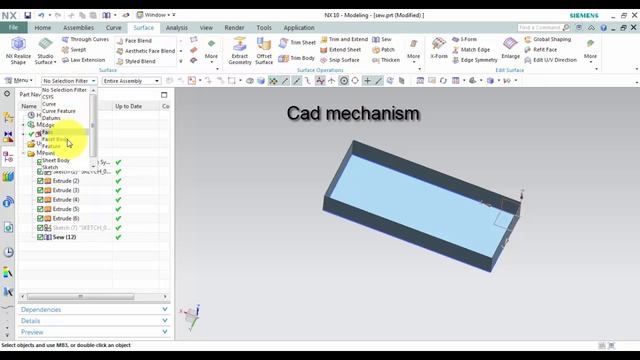
Task: Select Face Blend in the ribbon
Action: click(134, 41)
